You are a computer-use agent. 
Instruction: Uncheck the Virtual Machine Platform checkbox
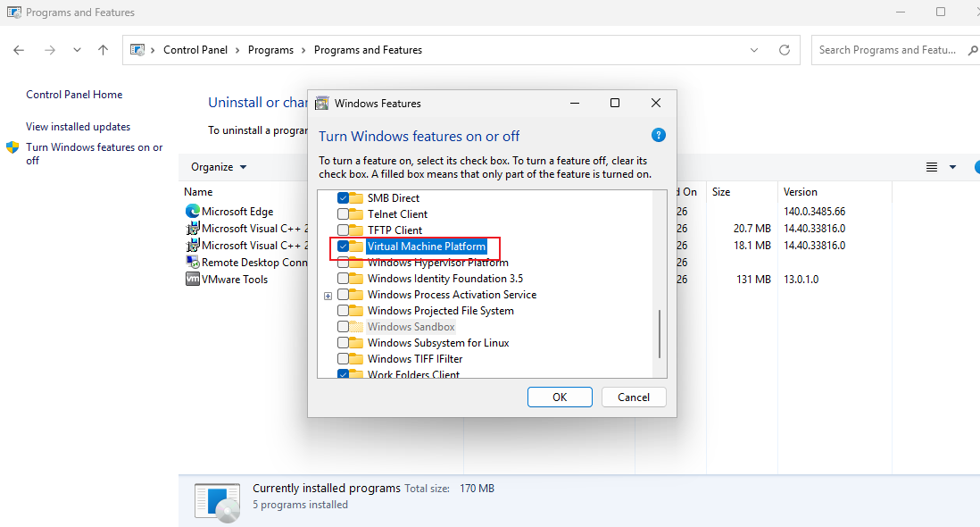tap(343, 247)
